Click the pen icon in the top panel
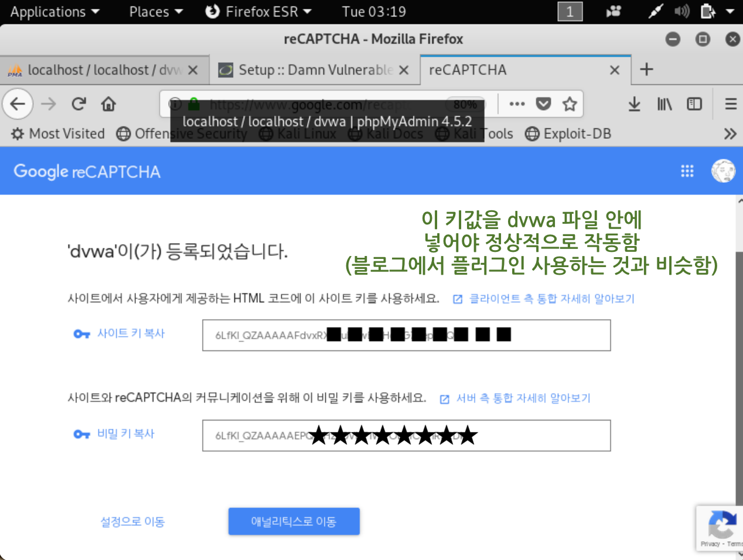The height and width of the screenshot is (560, 743). pos(656,11)
